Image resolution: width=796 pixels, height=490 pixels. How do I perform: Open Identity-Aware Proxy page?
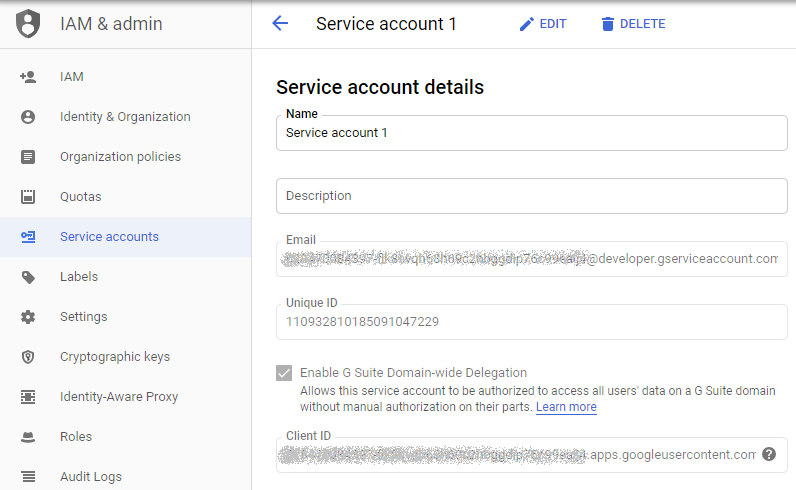[x=118, y=397]
